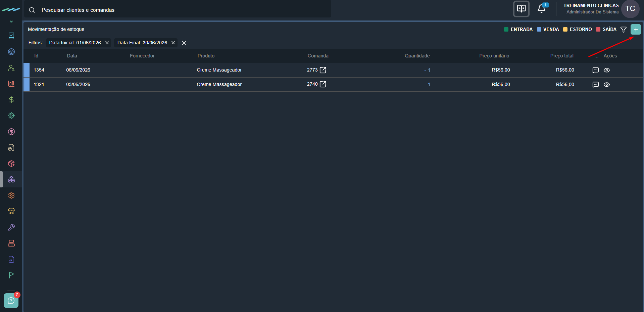
Task: Open the green gear cog sidebar icon
Action: tap(11, 116)
